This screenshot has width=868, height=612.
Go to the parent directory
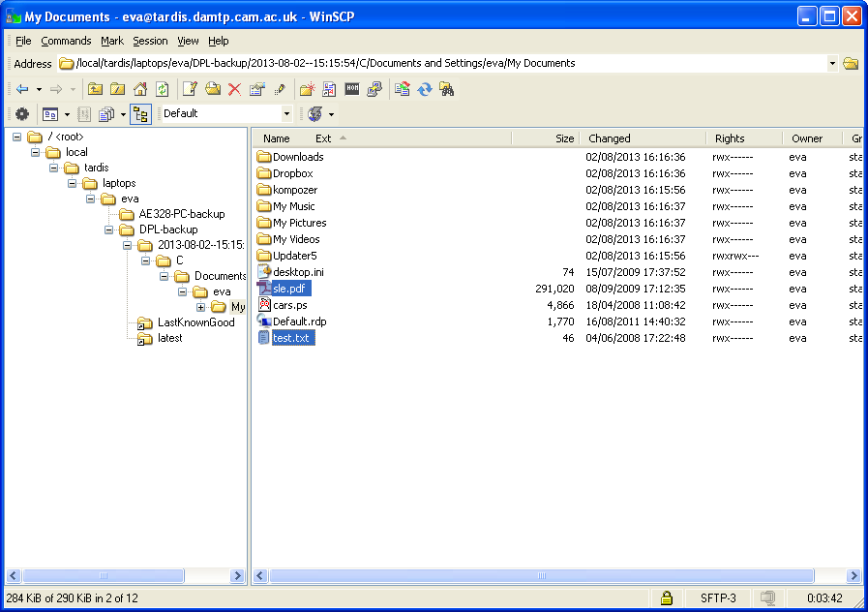point(96,89)
